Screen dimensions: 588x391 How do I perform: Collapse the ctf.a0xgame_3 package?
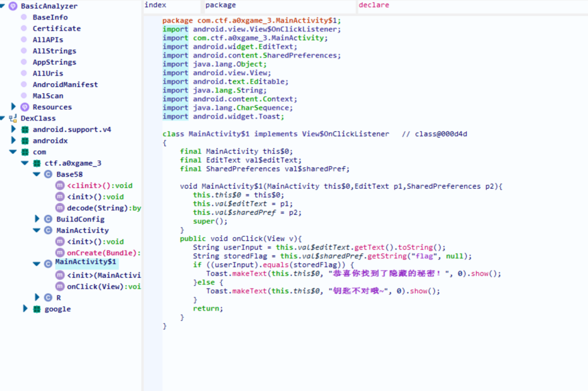point(25,163)
